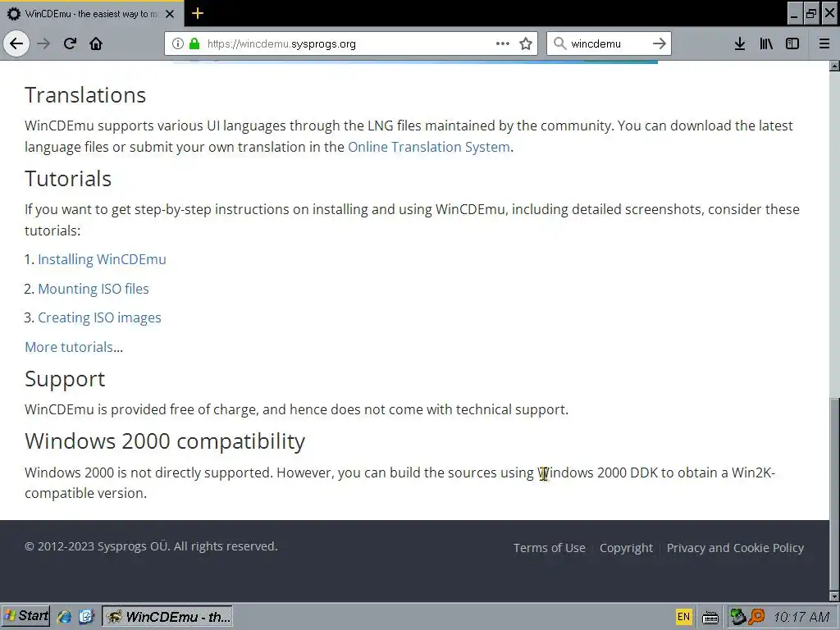The width and height of the screenshot is (840, 630).
Task: Open the Online Translation System link
Action: coord(428,147)
